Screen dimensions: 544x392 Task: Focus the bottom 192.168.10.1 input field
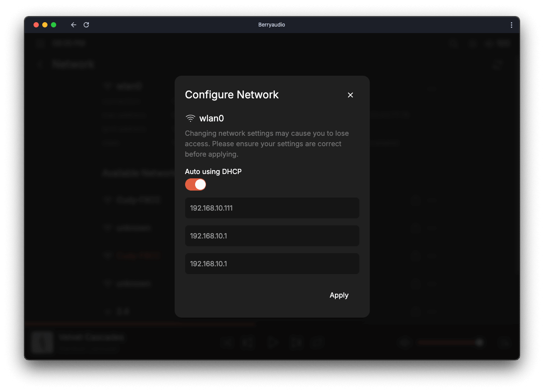[272, 264]
